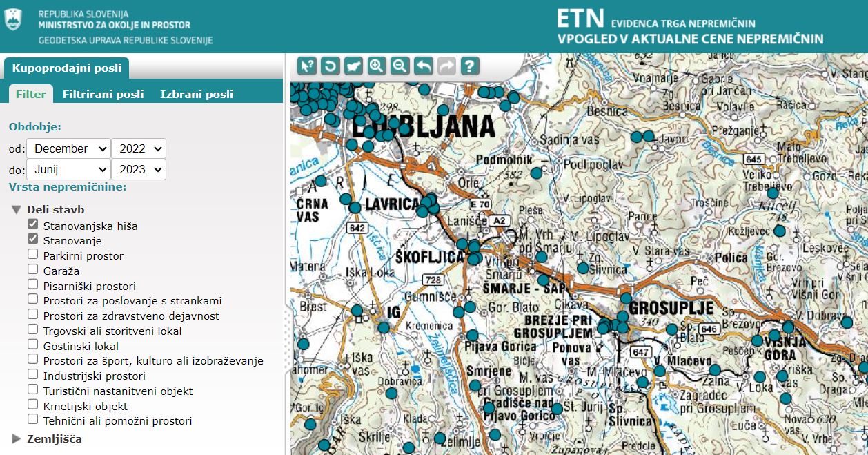Enable Parkirni prostor checkbox
This screenshot has height=455, width=868.
pos(33,254)
